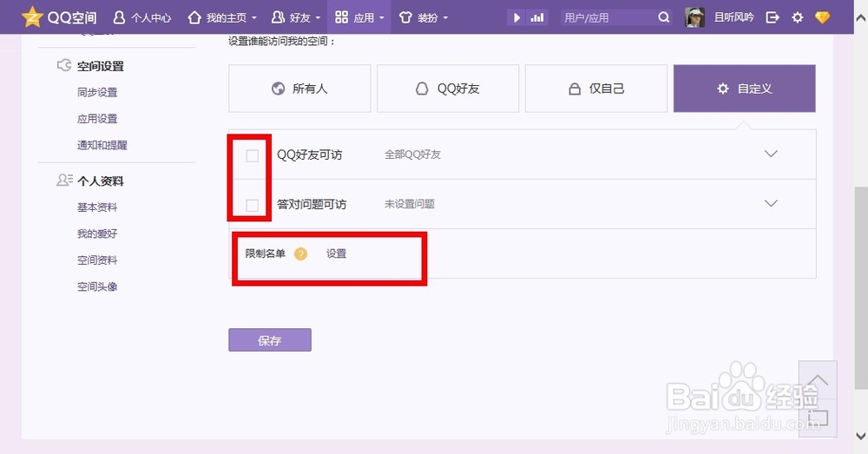Select the QQ好友 access option
868x454 pixels.
tap(448, 89)
